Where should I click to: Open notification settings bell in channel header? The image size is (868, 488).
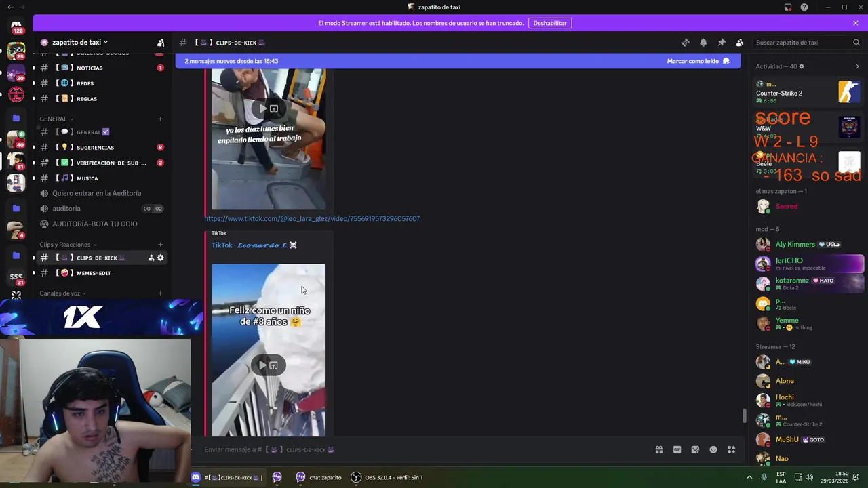pos(703,43)
